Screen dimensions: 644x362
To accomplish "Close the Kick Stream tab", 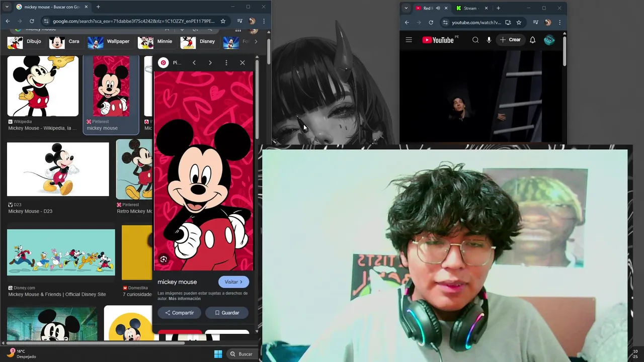I will 486,8.
